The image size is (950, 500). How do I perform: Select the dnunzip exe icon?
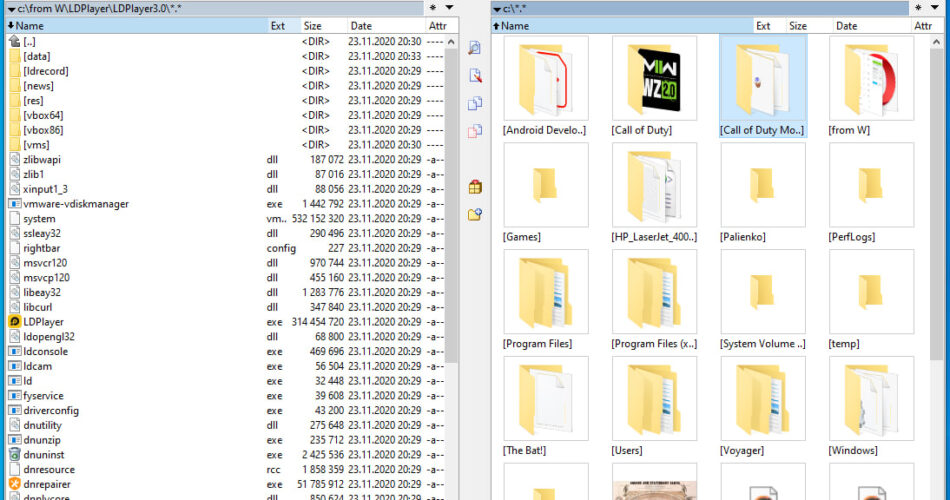click(15, 440)
